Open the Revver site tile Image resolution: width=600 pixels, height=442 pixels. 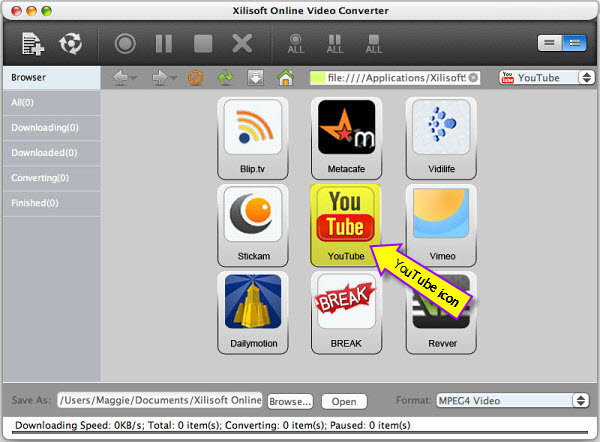pos(441,313)
